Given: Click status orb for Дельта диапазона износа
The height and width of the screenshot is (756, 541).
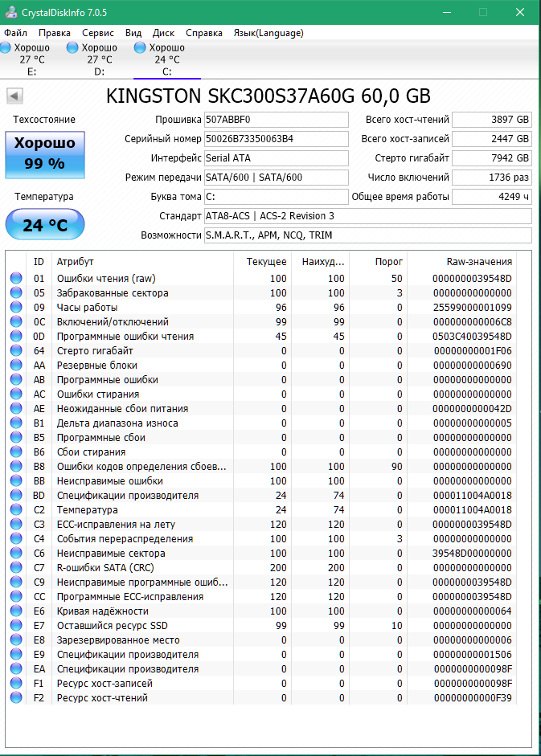Looking at the screenshot, I should click(x=16, y=423).
